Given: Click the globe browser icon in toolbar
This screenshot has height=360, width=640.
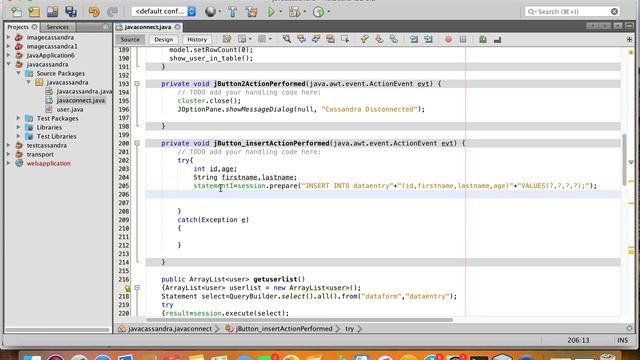Looking at the screenshot, I should (210, 12).
